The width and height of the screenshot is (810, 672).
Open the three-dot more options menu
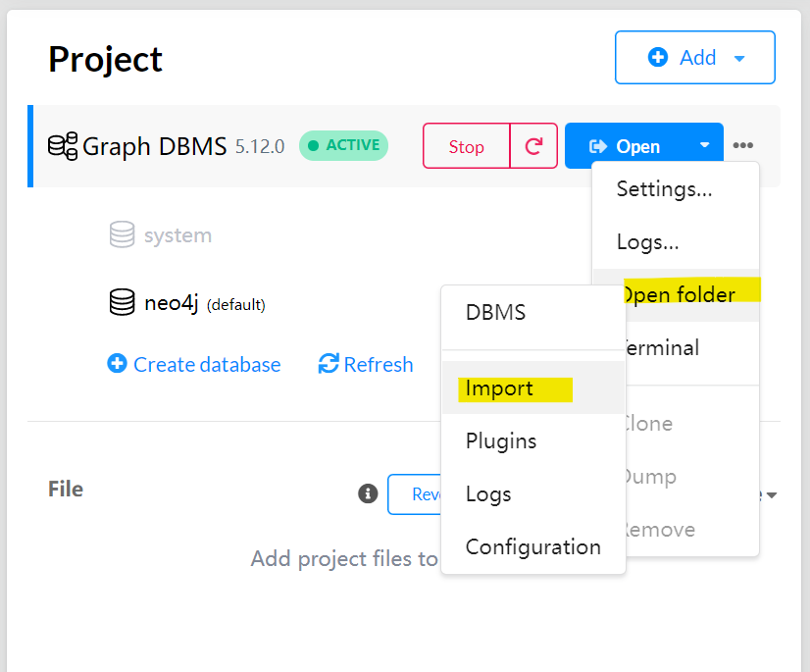click(x=743, y=145)
